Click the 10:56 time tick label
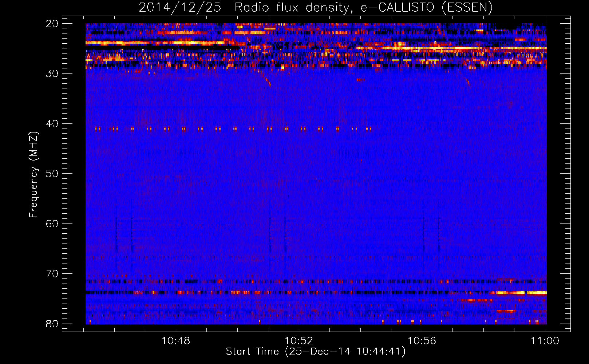Viewport: 589px width, 364px height. click(422, 341)
